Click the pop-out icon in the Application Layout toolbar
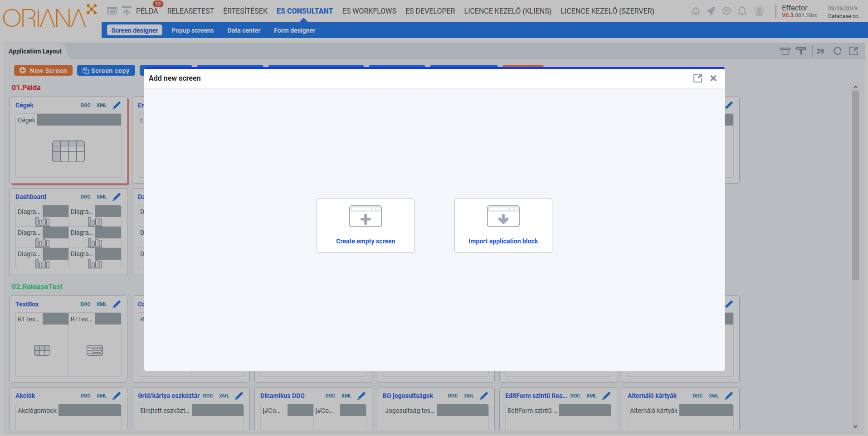The height and width of the screenshot is (436, 868). click(x=853, y=51)
